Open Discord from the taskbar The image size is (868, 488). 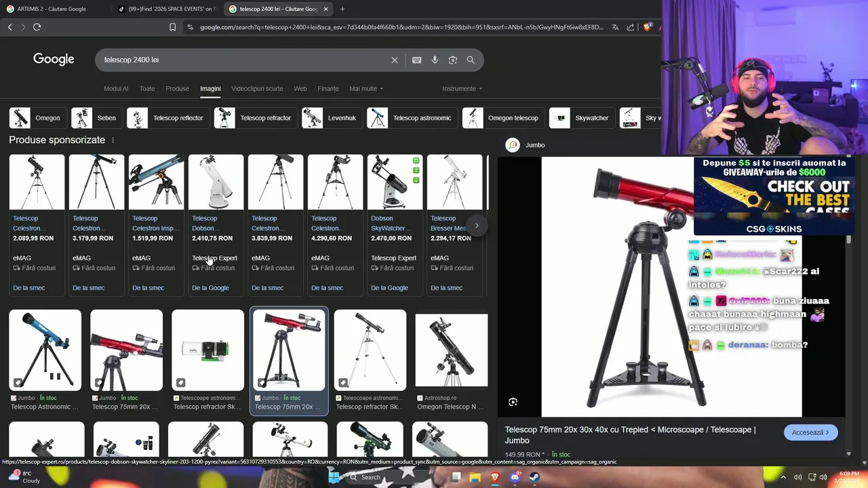(x=515, y=477)
